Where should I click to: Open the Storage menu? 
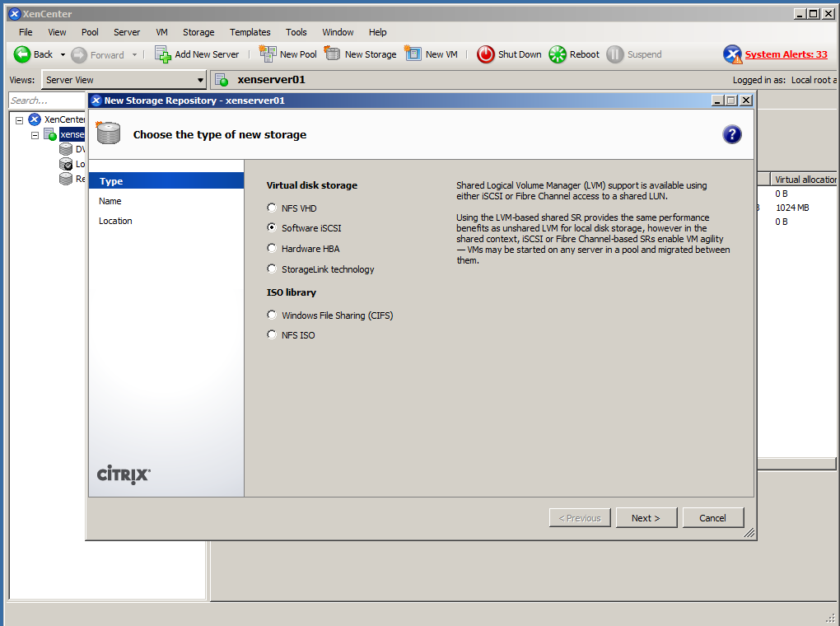(x=198, y=32)
